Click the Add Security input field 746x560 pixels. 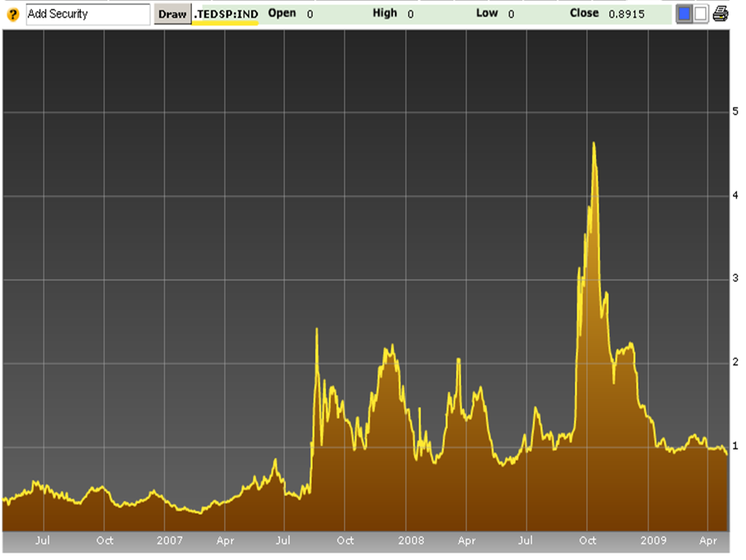88,15
